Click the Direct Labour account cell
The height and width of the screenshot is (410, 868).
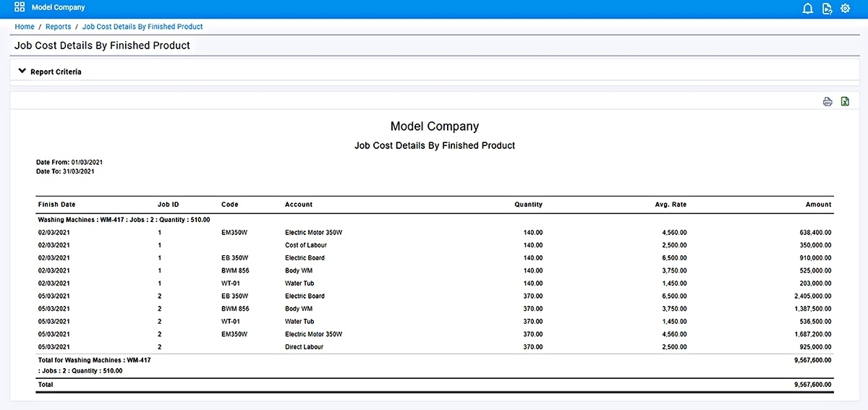305,347
